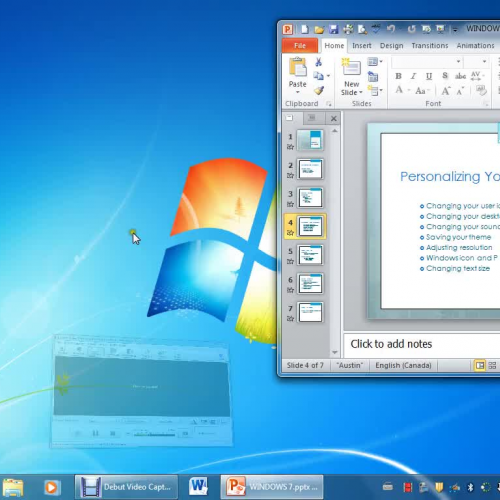Image resolution: width=500 pixels, height=500 pixels.
Task: Select the Home ribbon tab
Action: click(x=334, y=46)
